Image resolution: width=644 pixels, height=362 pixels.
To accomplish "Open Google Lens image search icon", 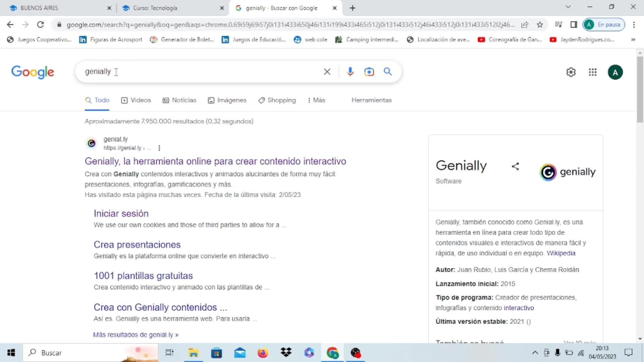I will tap(369, 71).
